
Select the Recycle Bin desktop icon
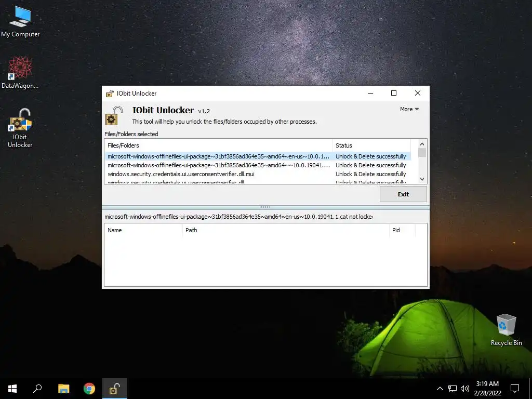pos(506,330)
